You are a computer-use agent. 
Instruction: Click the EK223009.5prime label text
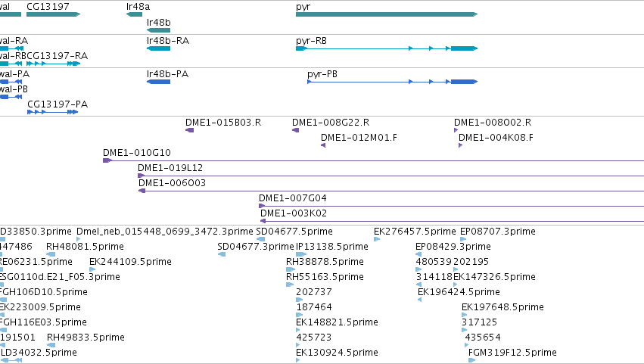40,307
